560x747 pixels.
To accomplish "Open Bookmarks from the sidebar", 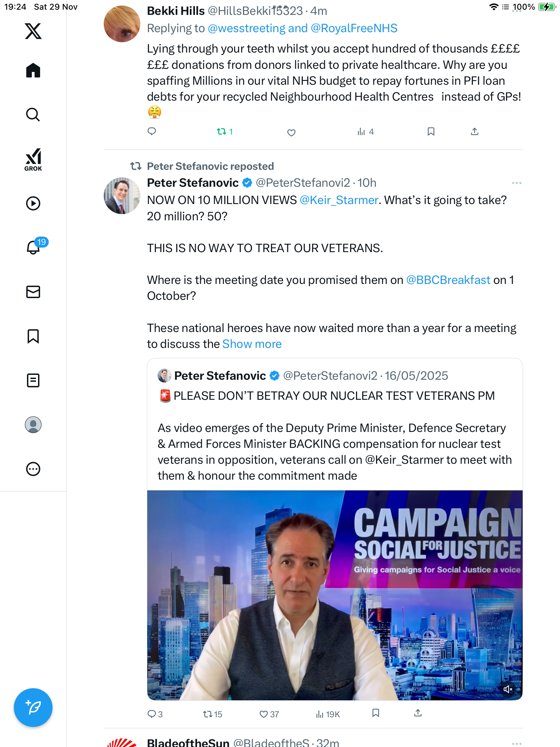I will (33, 336).
